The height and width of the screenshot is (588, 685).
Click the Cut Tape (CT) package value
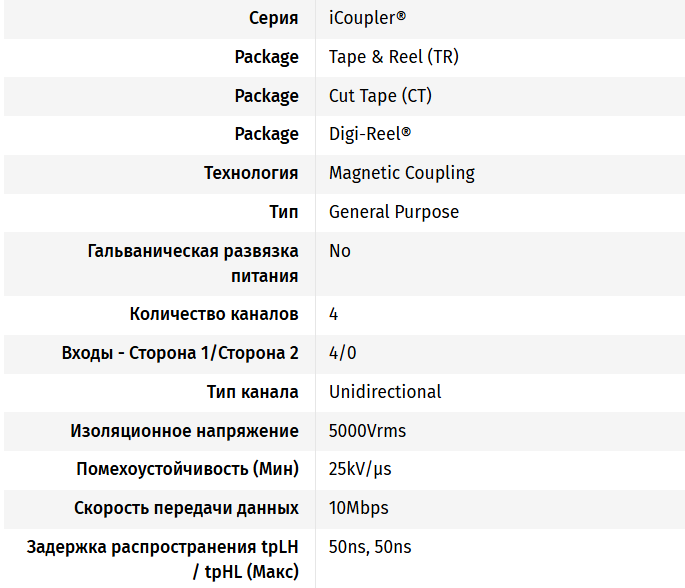tap(380, 96)
